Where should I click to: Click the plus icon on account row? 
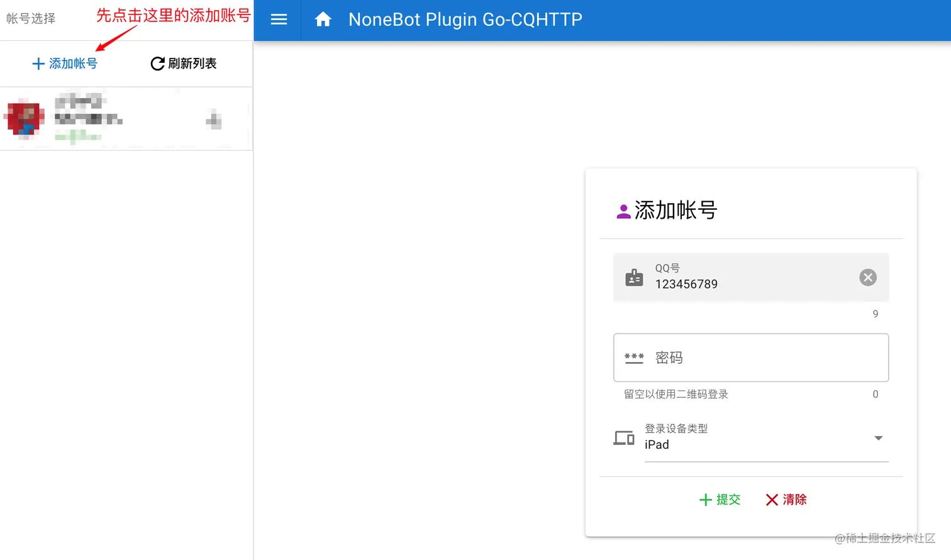tap(214, 119)
